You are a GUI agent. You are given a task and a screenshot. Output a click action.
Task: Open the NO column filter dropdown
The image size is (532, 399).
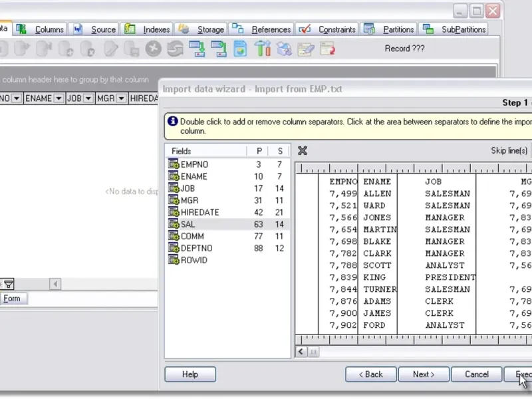(x=17, y=98)
